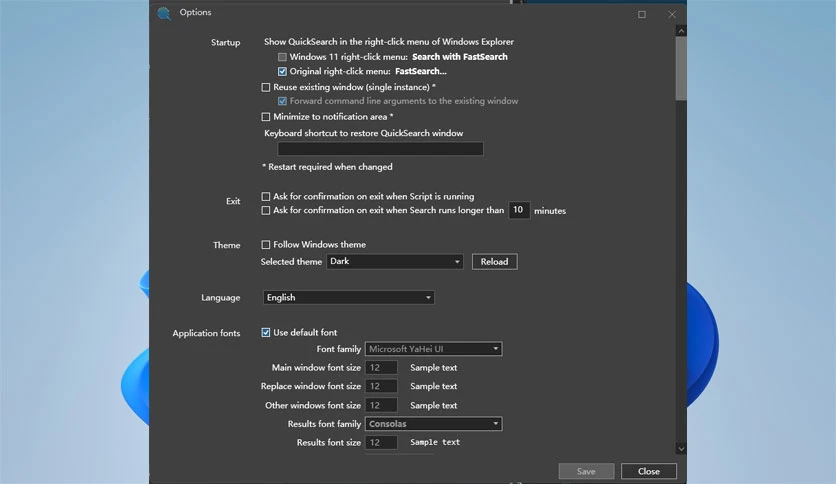This screenshot has height=484, width=836.
Task: Uncheck Use default font
Action: [266, 333]
